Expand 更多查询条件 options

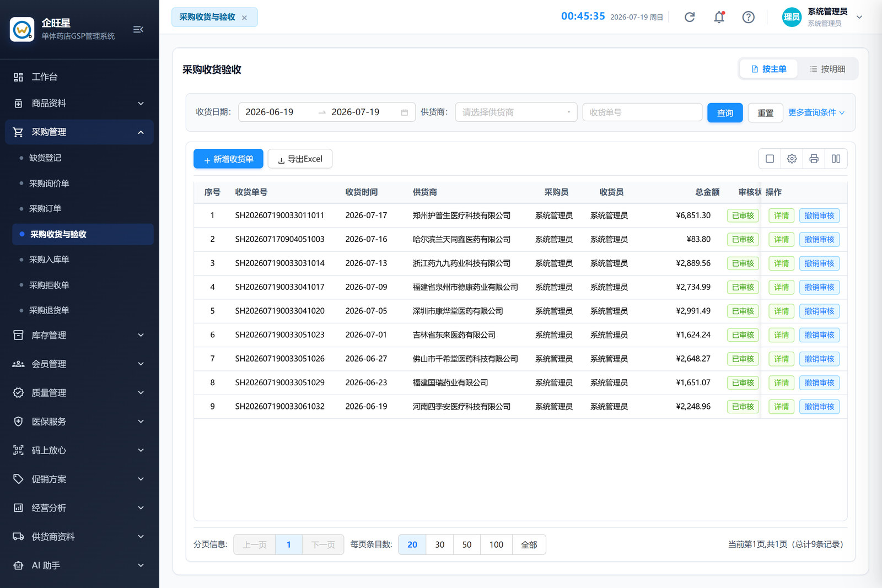click(816, 112)
